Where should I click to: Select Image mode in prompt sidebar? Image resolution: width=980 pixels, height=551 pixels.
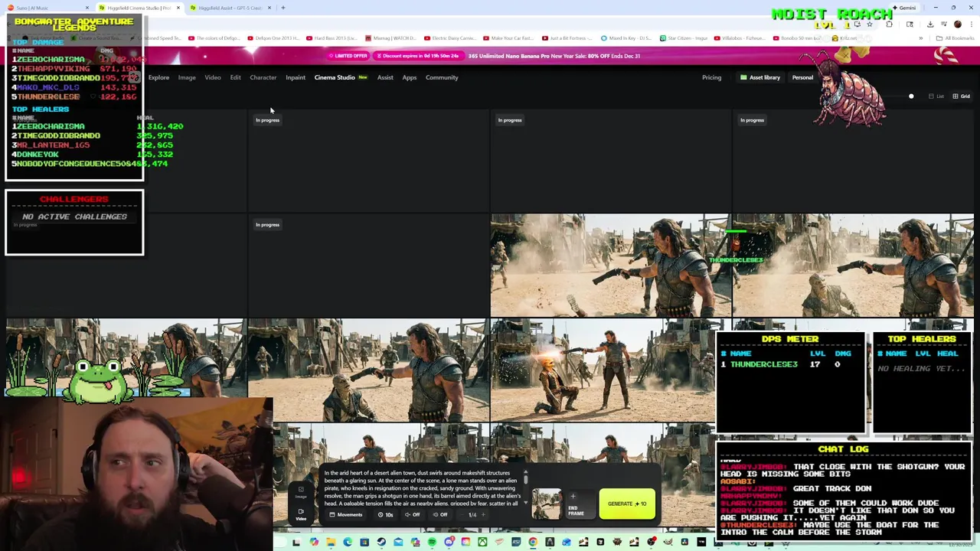click(x=301, y=492)
